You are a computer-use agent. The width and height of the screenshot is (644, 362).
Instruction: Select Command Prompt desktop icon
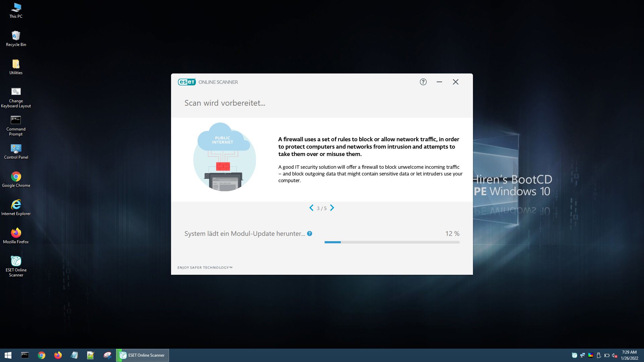coord(16,126)
